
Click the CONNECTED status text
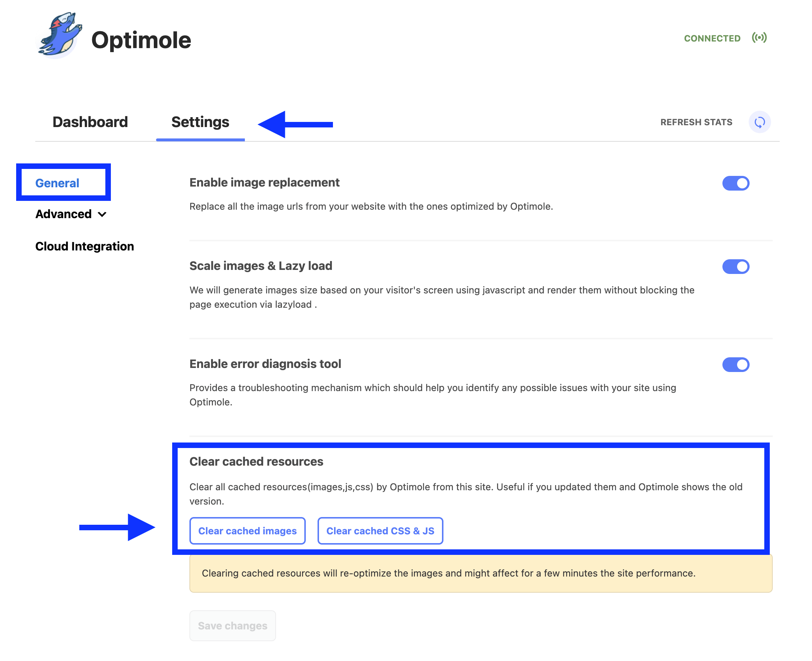[711, 39]
